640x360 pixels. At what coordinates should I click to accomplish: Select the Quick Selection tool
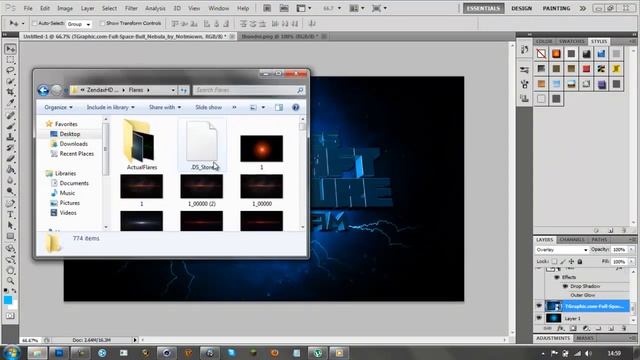(x=11, y=81)
